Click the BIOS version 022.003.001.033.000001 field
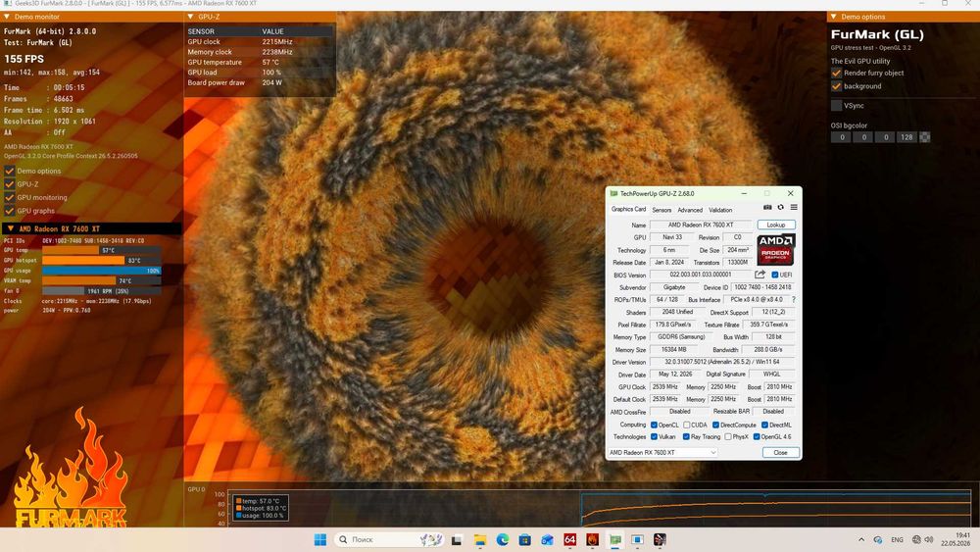Screen dimensions: 980x552 (701, 275)
